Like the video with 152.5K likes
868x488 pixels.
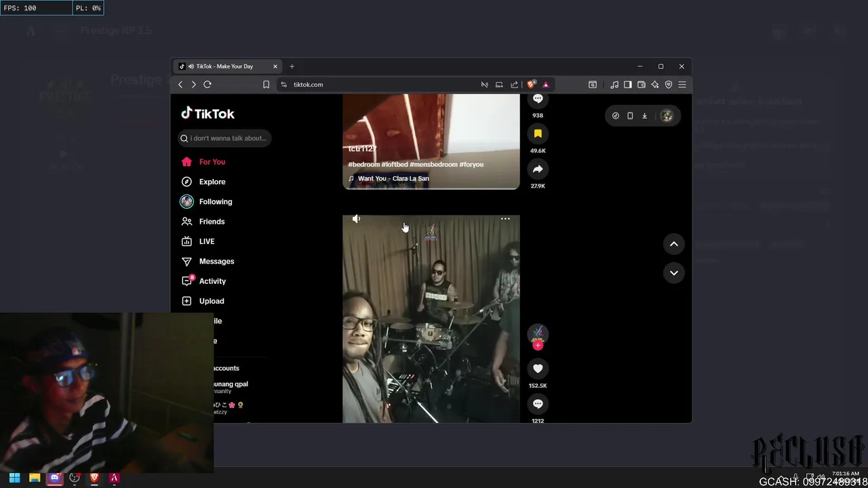538,369
